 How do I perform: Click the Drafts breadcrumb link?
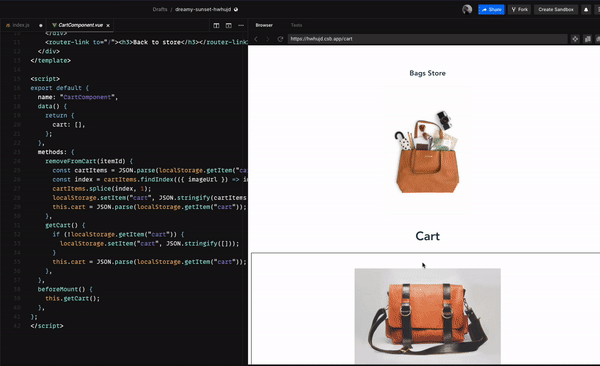pyautogui.click(x=160, y=10)
